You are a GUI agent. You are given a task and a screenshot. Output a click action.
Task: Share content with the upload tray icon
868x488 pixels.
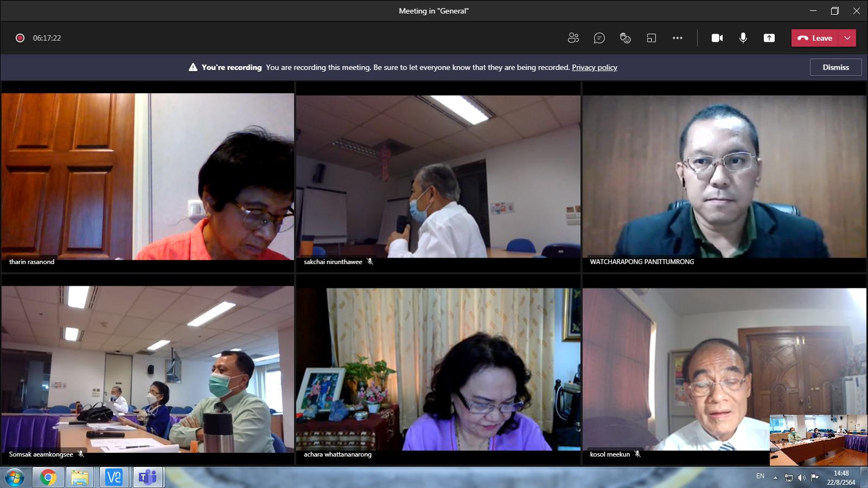point(769,38)
